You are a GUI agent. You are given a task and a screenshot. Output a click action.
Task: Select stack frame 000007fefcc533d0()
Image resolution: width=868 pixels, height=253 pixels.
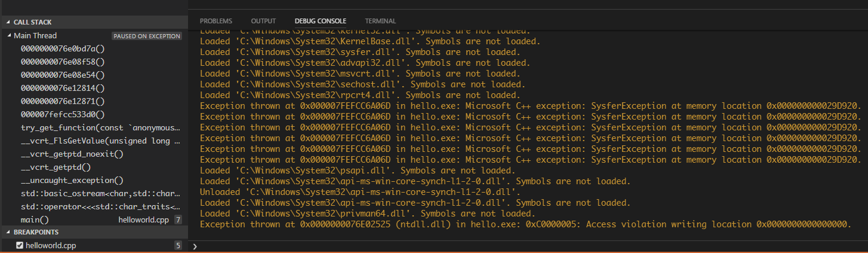tap(63, 114)
